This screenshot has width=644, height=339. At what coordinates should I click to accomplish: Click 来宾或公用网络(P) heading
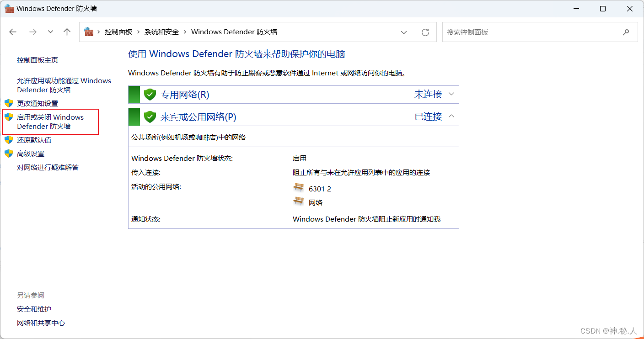coord(198,117)
